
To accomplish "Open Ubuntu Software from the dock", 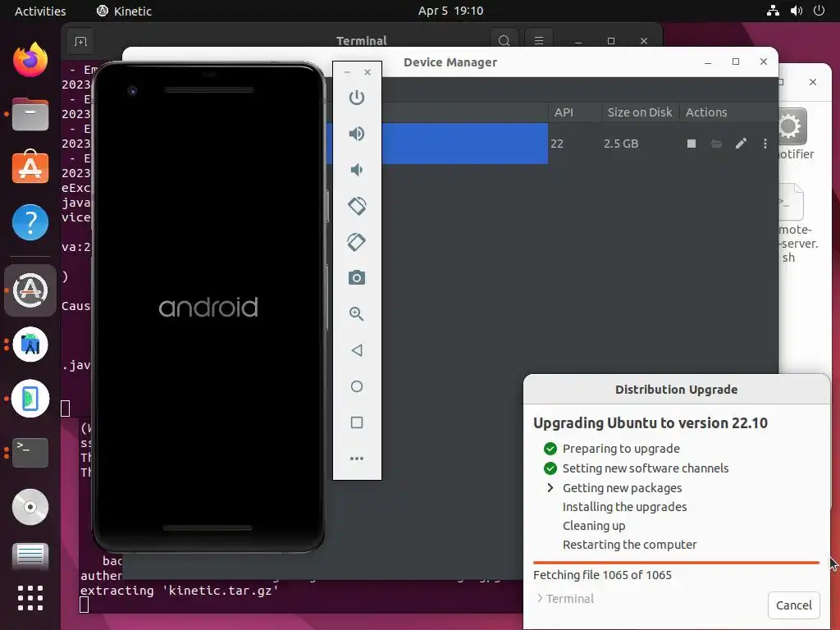I will [30, 167].
